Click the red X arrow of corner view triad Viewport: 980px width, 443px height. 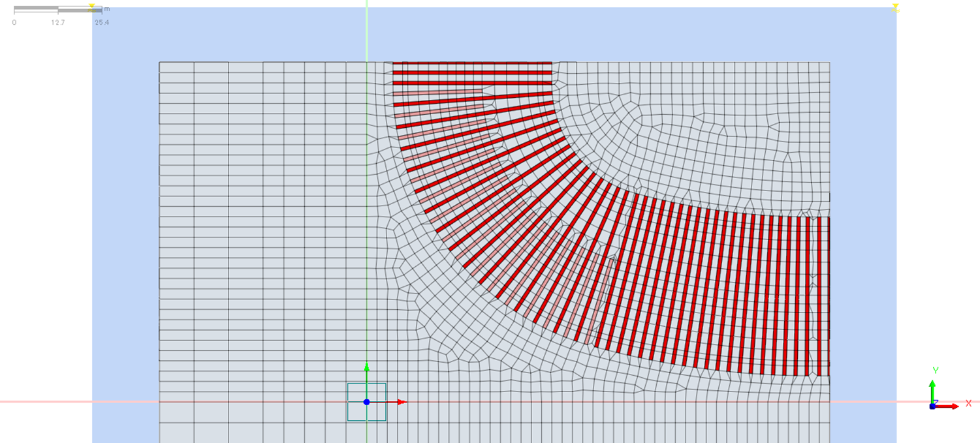(953, 406)
